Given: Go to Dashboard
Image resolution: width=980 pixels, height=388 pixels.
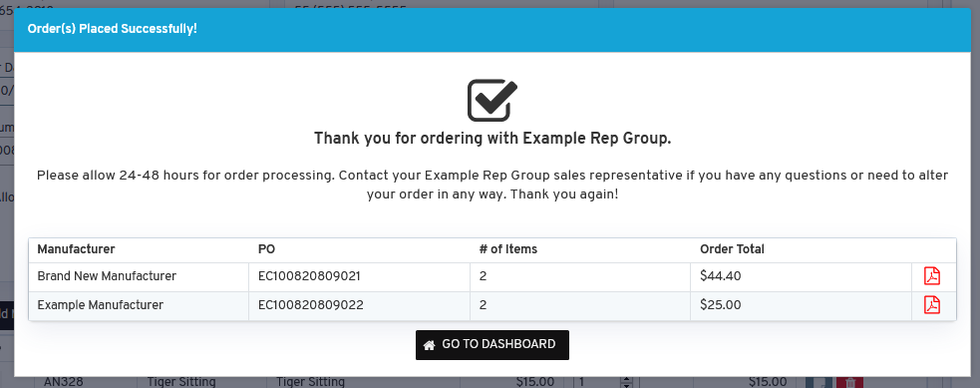Looking at the screenshot, I should pos(492,345).
